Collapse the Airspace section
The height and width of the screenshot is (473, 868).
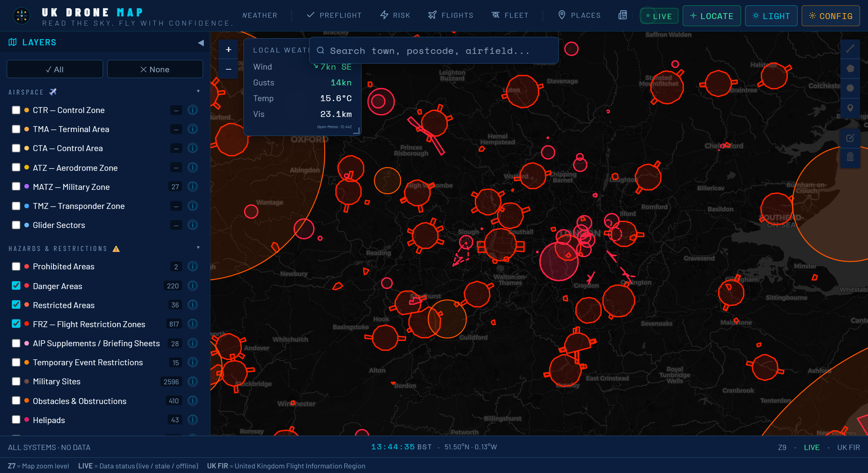tap(198, 91)
